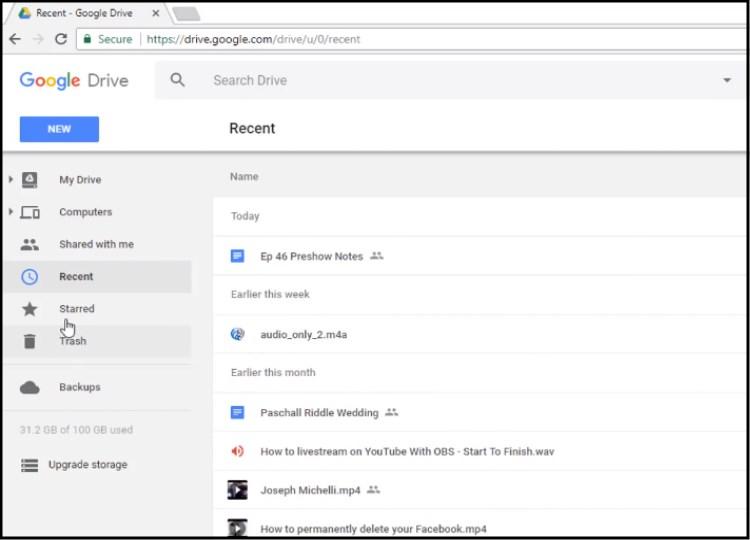Reload the page with refresh icon
The height and width of the screenshot is (540, 750).
pos(61,39)
